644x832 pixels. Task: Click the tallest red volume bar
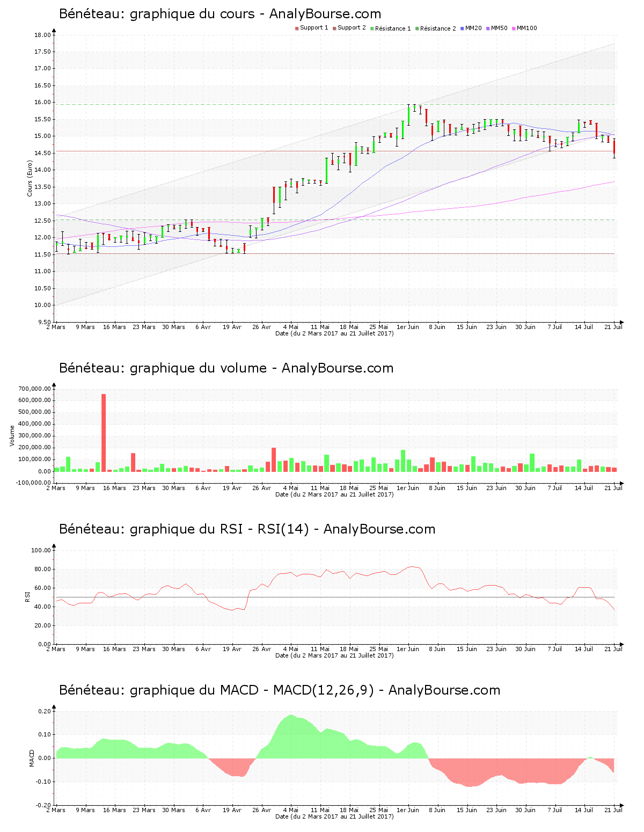104,433
